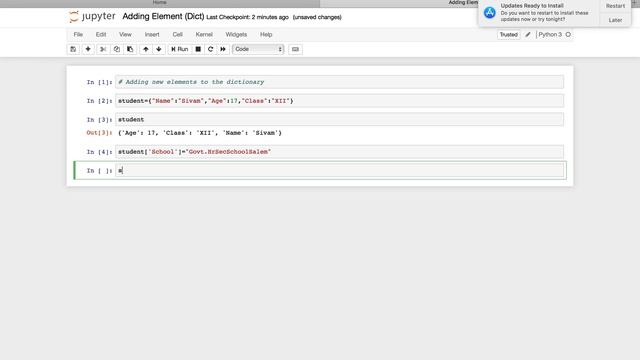The width and height of the screenshot is (640, 360).
Task: Cut selected cells with the scissors icon
Action: [103, 49]
